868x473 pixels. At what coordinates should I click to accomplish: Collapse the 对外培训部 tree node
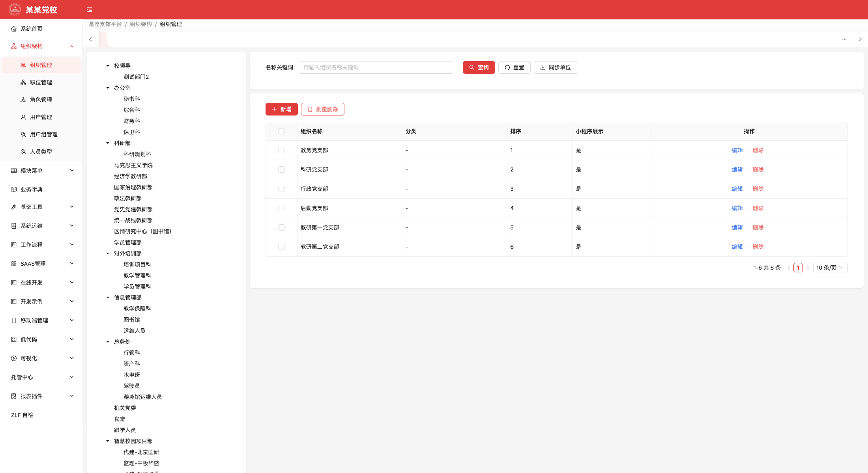coord(108,253)
